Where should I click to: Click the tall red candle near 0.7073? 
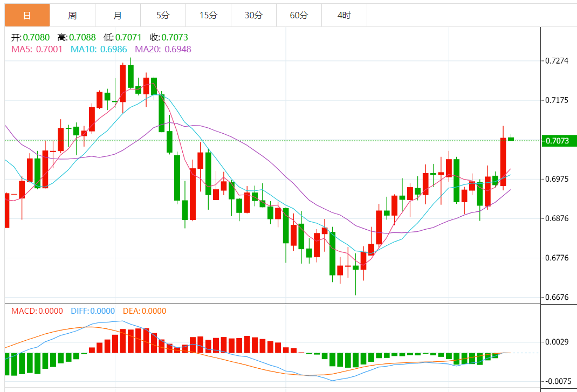[503, 162]
